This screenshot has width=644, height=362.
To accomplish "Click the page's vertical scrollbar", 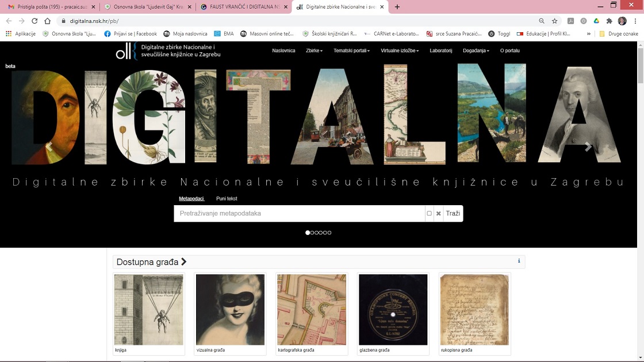I will click(x=641, y=66).
